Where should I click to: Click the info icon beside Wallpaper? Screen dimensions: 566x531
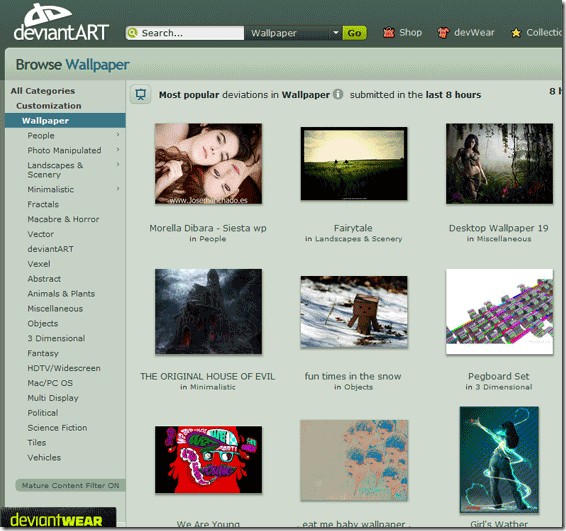point(338,94)
